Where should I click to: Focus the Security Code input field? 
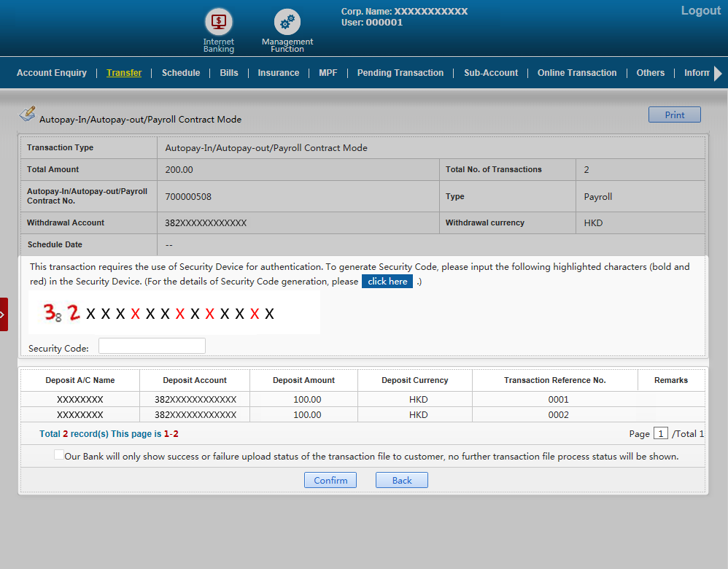click(152, 346)
